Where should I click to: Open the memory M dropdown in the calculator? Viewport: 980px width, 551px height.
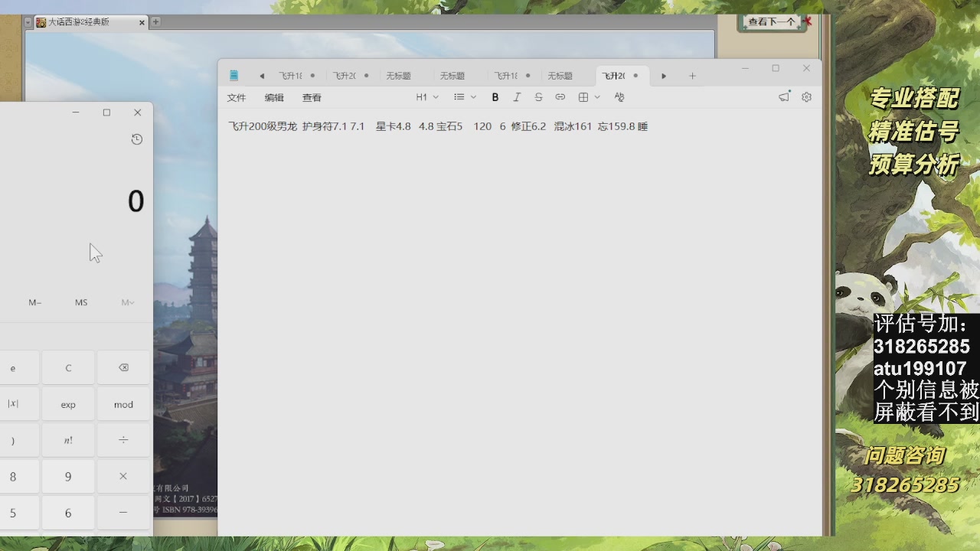(126, 302)
